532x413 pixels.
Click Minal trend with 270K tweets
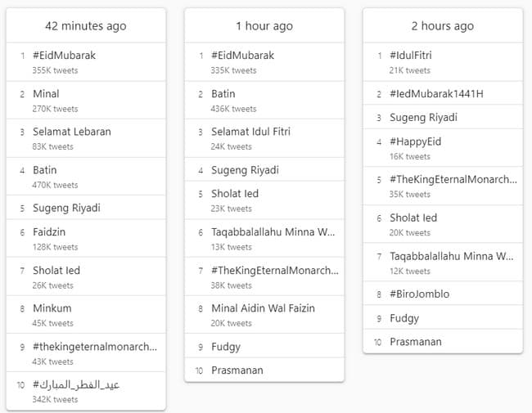coord(46,94)
